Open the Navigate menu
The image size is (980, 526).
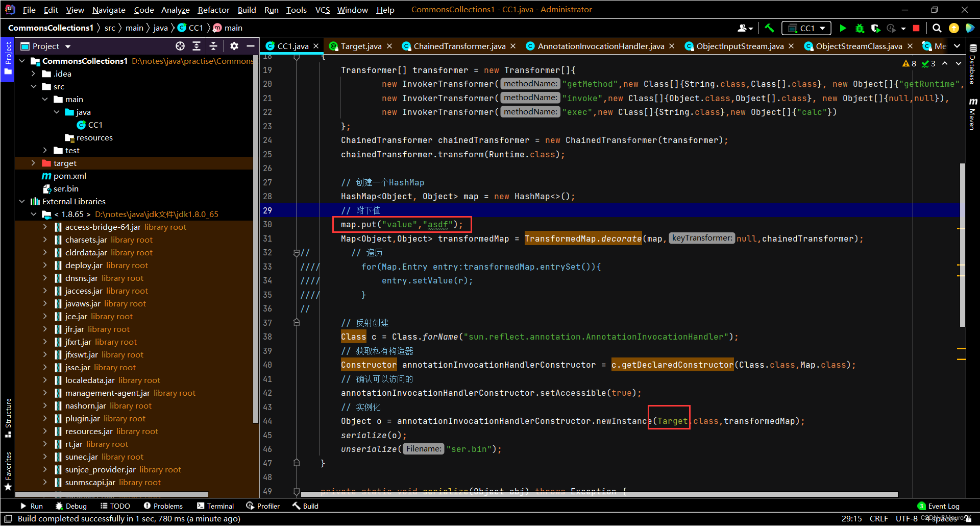point(109,10)
